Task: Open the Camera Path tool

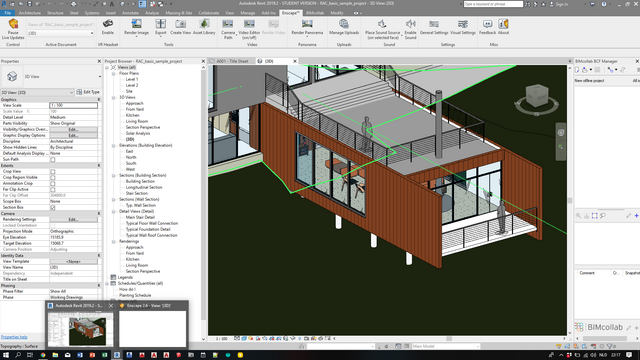Action: point(228,24)
